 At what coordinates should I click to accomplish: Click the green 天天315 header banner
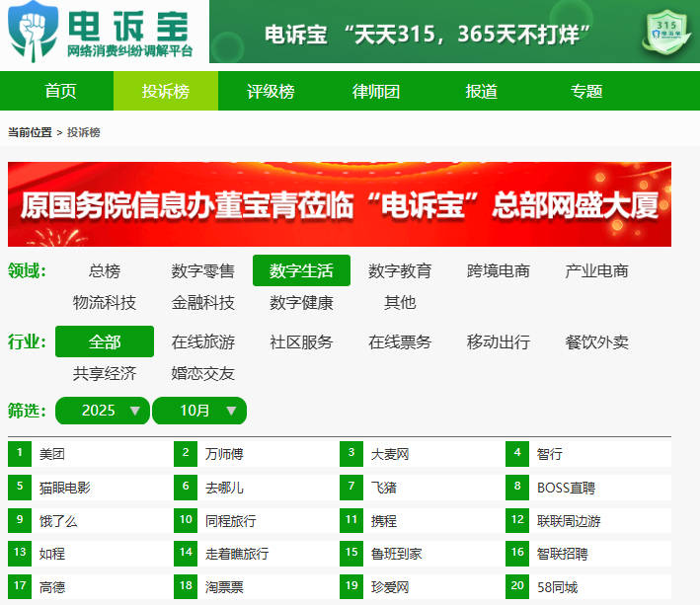(x=454, y=32)
